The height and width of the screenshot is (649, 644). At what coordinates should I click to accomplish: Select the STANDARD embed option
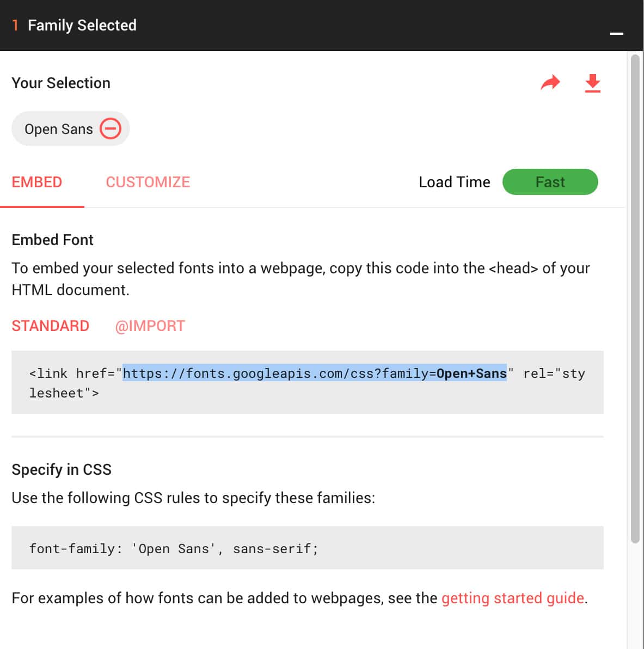point(50,326)
